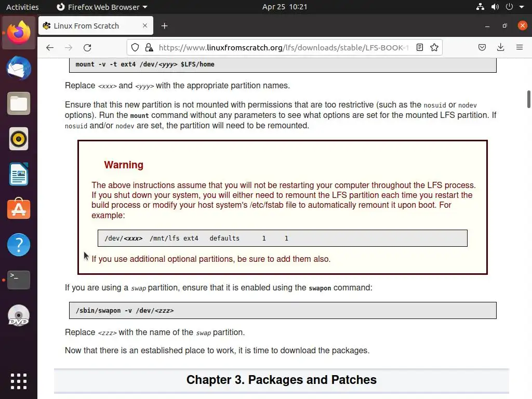Screen dimensions: 532x399
Task: Close the Linux From Scratch tab
Action: pyautogui.click(x=145, y=25)
